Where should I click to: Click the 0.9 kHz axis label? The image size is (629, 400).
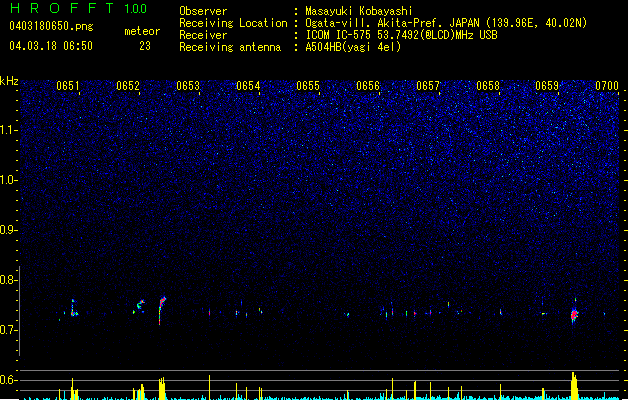coord(8,230)
